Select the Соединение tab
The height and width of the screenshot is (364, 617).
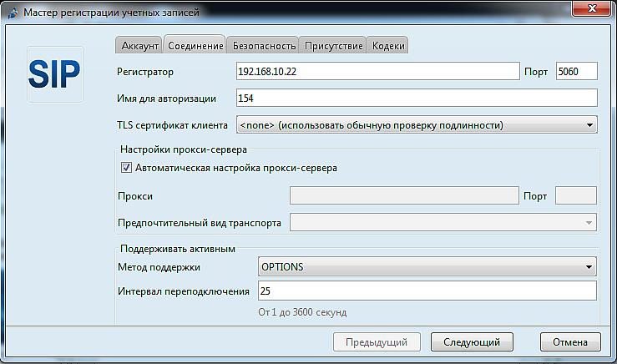click(195, 45)
